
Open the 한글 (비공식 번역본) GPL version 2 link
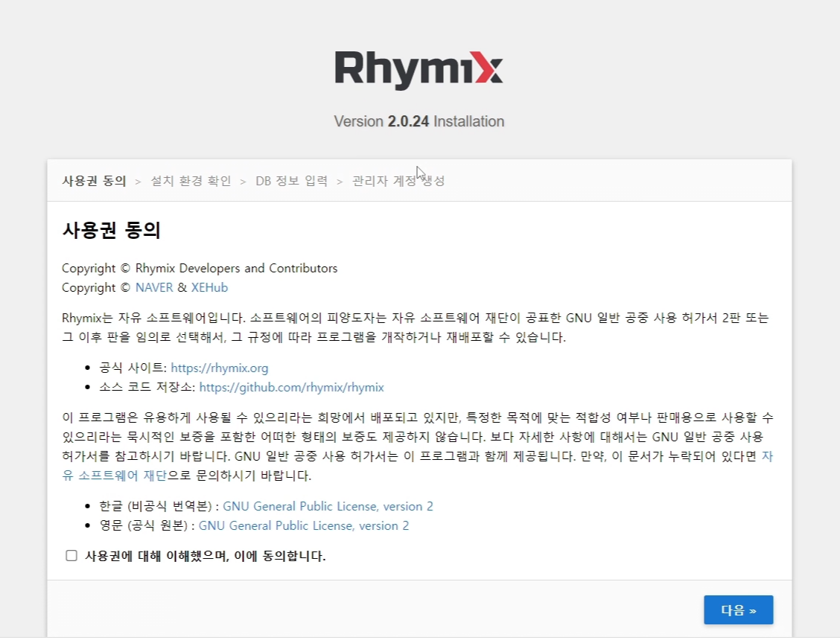tap(328, 506)
